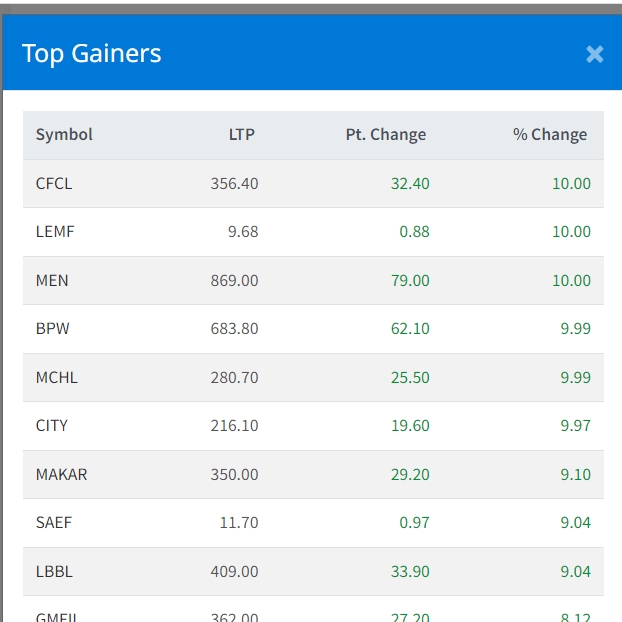Open the MEN stock symbol
The width and height of the screenshot is (622, 622).
52,280
